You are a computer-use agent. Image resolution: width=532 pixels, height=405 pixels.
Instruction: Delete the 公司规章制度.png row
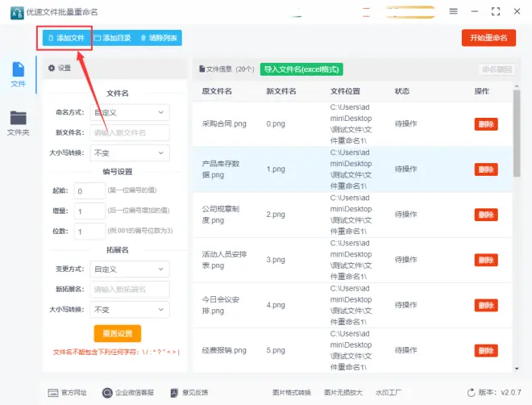[486, 215]
